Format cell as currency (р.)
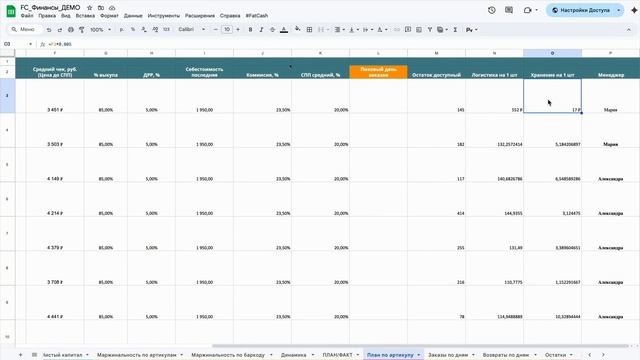 point(122,30)
